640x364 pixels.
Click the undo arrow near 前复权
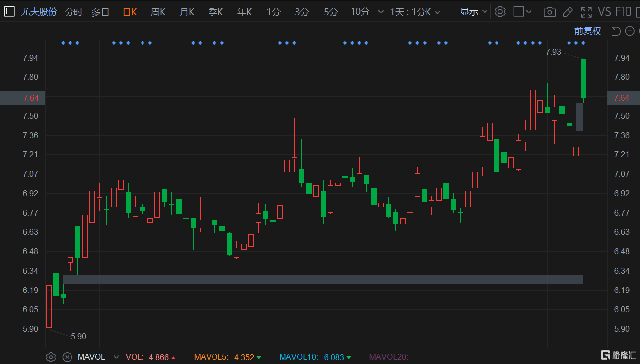click(616, 31)
